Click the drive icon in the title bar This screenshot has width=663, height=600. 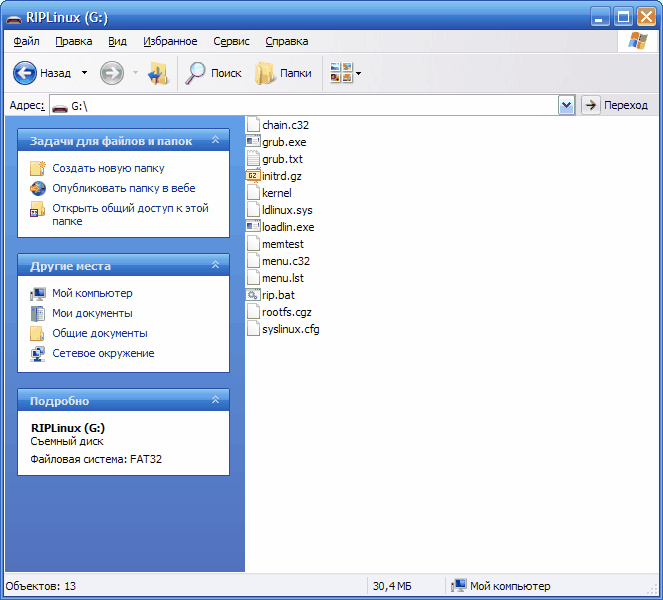(x=14, y=18)
